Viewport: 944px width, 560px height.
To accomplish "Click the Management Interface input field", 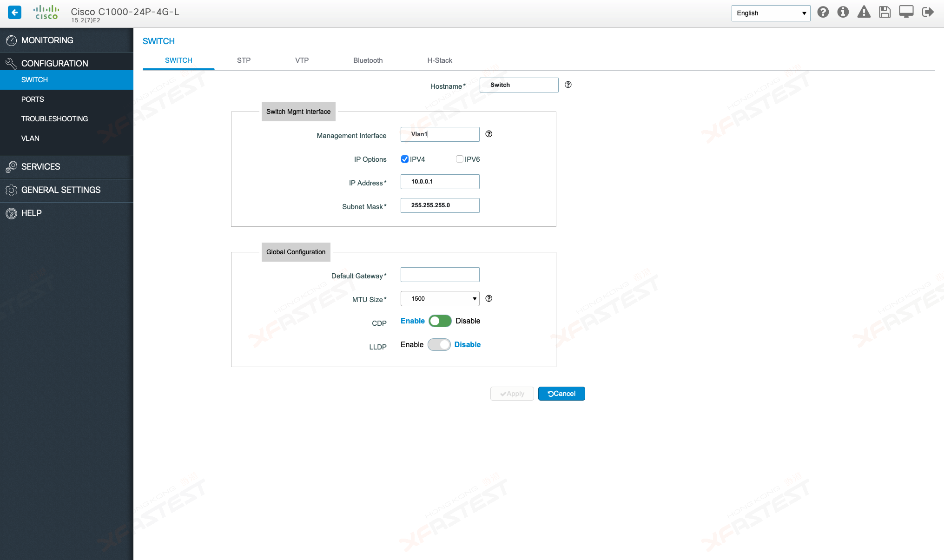I will point(440,134).
